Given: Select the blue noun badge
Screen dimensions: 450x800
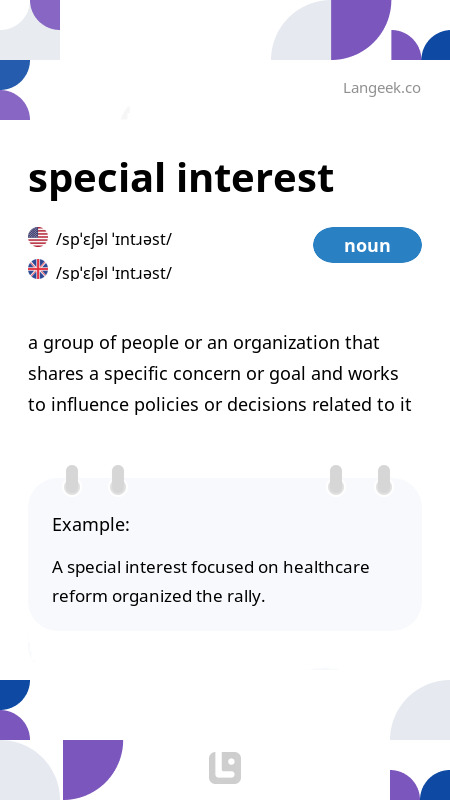Looking at the screenshot, I should 367,245.
